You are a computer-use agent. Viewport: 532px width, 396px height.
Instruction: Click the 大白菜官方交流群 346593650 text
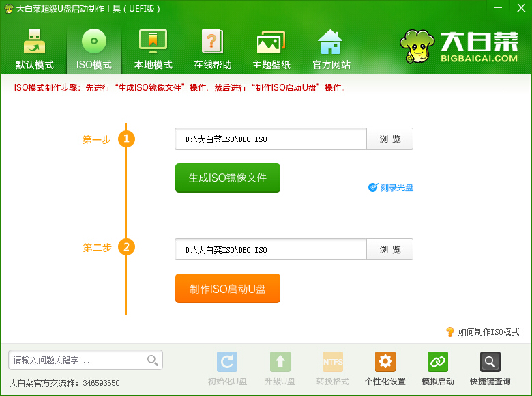pos(64,383)
